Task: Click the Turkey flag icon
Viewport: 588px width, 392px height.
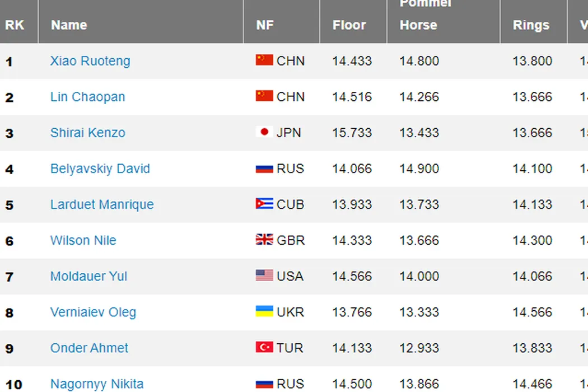Action: click(x=264, y=347)
